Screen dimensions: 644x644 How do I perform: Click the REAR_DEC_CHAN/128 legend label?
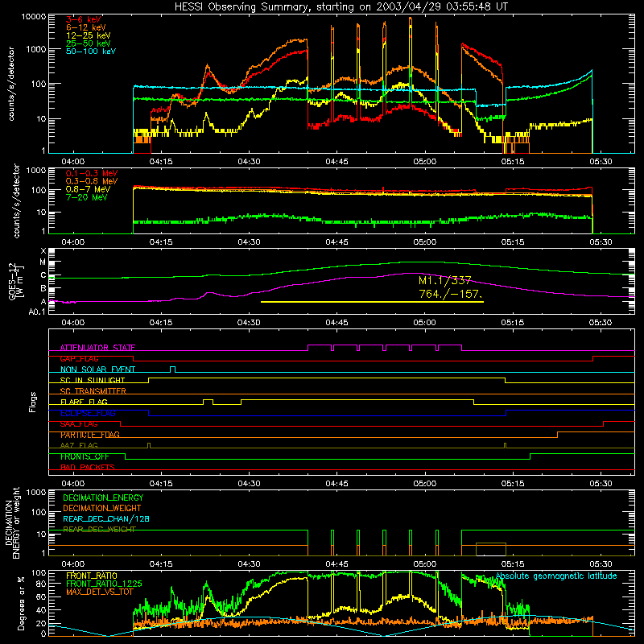coord(106,518)
